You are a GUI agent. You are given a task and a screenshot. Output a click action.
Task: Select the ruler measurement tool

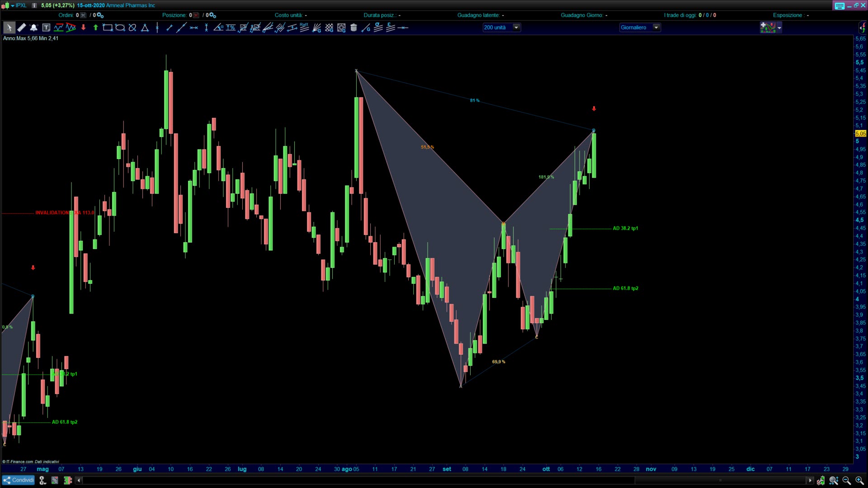(21, 28)
